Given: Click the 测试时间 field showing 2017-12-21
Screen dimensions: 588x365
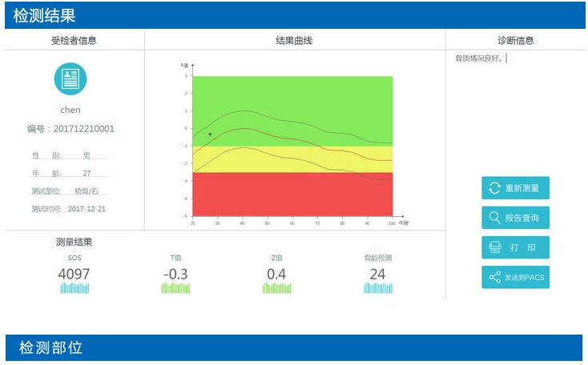Looking at the screenshot, I should (87, 208).
